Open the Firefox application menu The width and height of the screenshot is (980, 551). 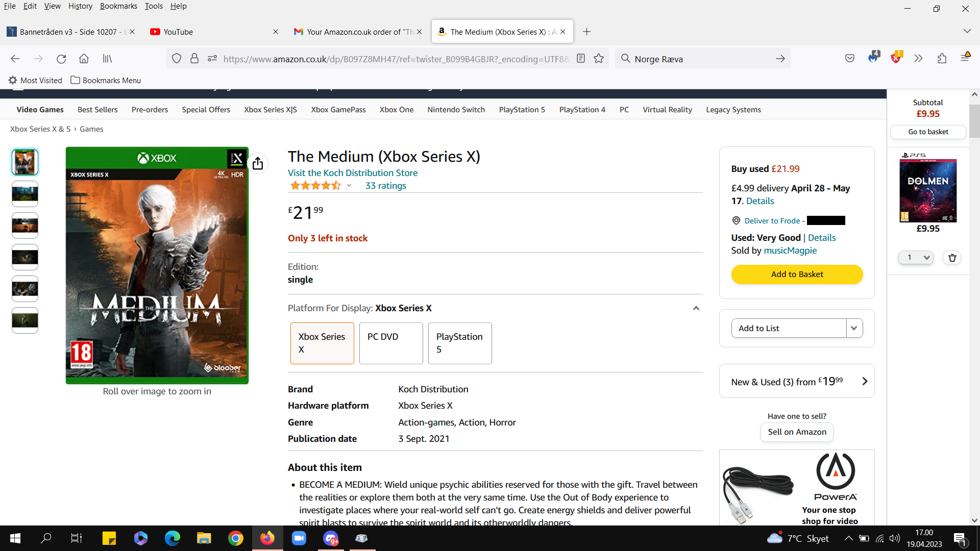(965, 58)
